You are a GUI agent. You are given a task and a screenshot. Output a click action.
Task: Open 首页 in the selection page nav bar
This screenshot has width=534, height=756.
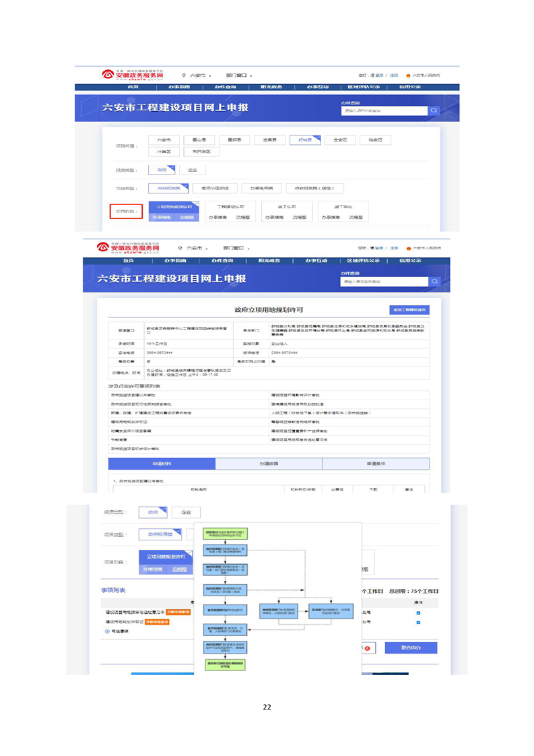133,88
